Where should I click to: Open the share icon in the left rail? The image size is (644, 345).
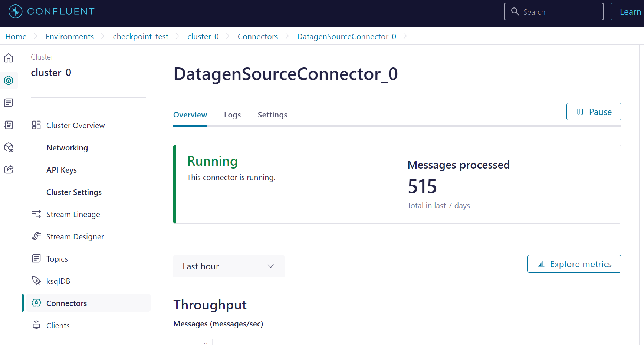tap(9, 169)
